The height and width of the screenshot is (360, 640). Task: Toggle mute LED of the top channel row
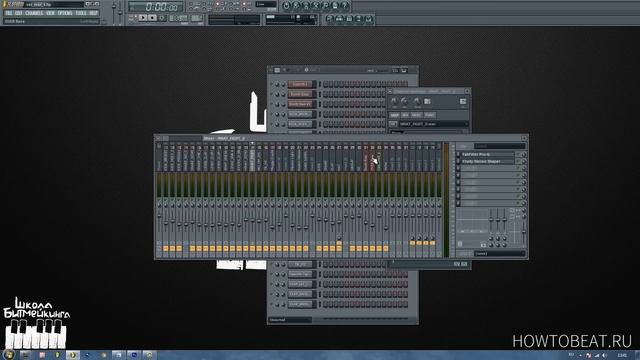point(272,84)
